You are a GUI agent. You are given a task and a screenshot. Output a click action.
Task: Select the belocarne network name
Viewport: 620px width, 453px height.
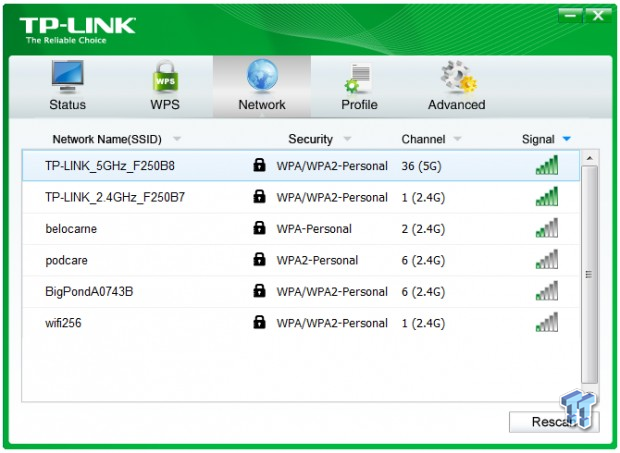pyautogui.click(x=71, y=228)
